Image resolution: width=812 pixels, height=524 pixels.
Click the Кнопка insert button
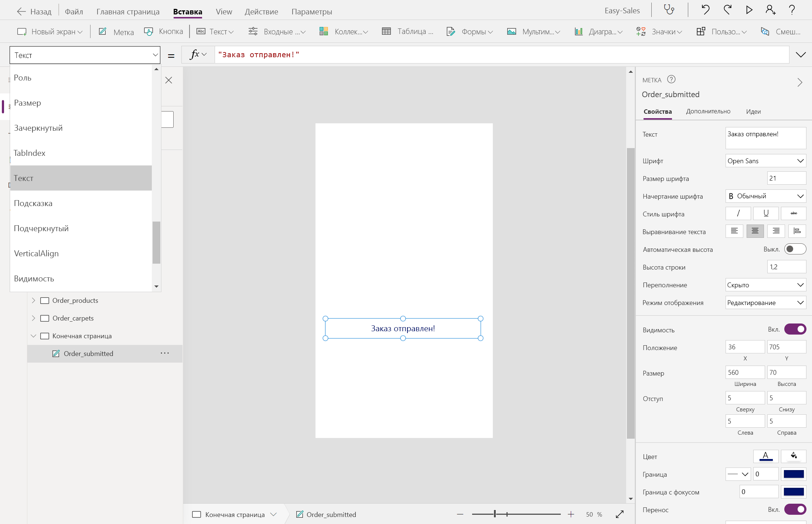[x=164, y=31]
